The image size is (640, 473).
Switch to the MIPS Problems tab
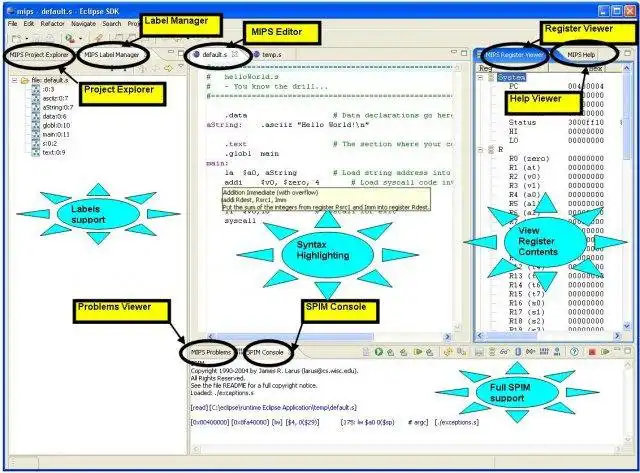(211, 352)
